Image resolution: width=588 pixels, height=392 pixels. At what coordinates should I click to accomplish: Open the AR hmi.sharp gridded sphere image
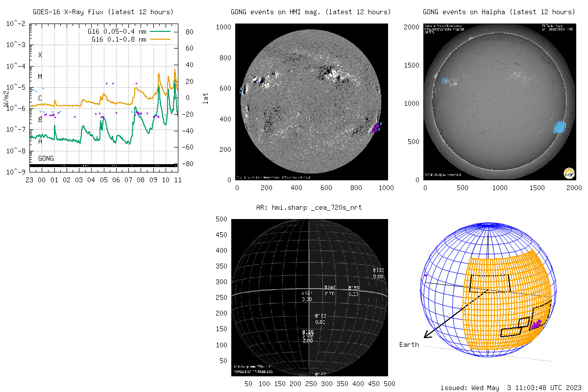click(310, 298)
